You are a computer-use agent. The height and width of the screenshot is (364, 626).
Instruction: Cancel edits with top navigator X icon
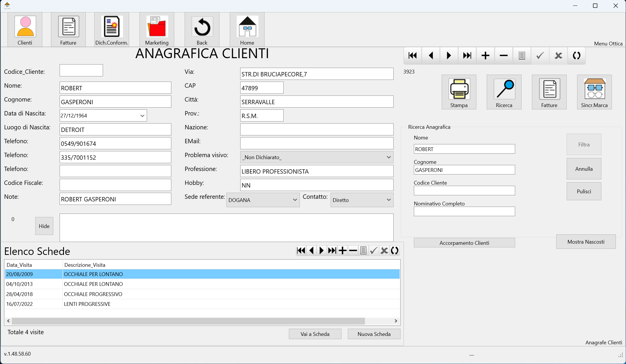pos(558,55)
